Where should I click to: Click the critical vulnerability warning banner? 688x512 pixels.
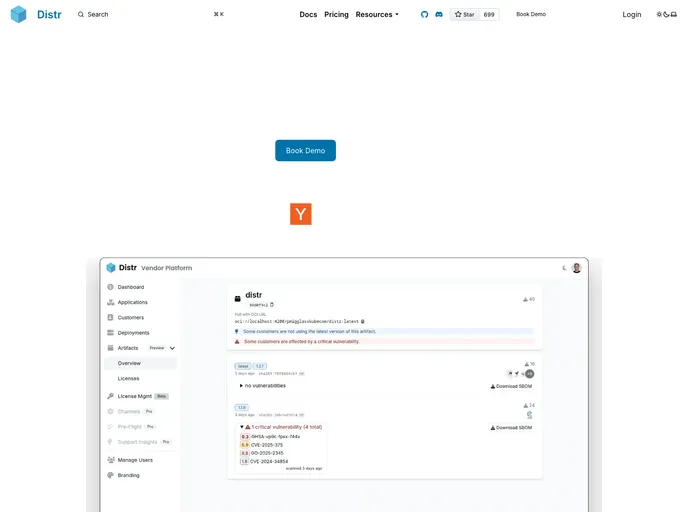point(384,341)
